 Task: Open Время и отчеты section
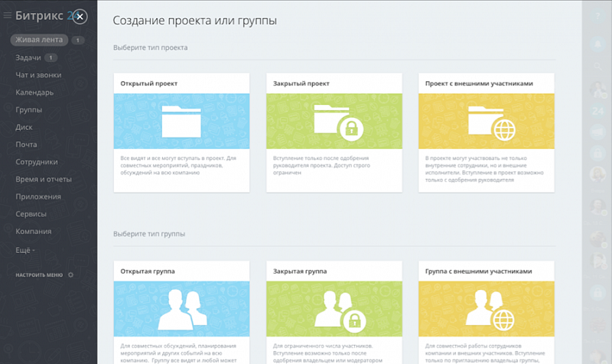point(44,179)
